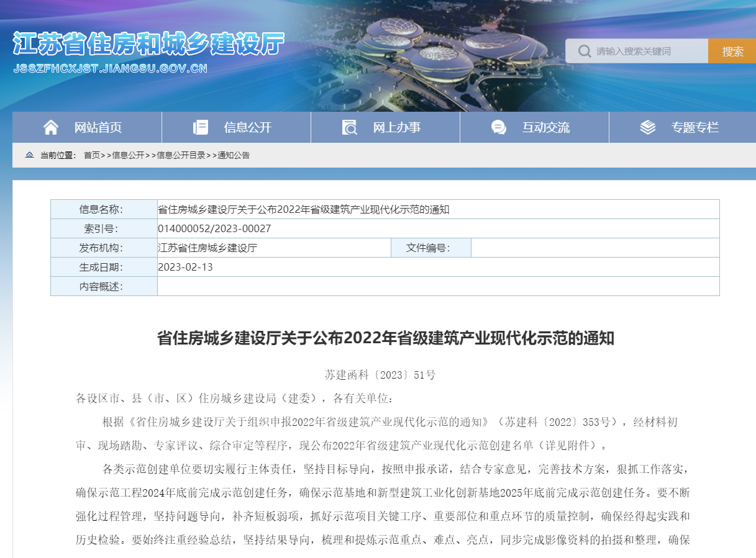The width and height of the screenshot is (756, 558).
Task: Click the 江苏省住房和城乡建设厅 site logo
Action: pos(148,43)
